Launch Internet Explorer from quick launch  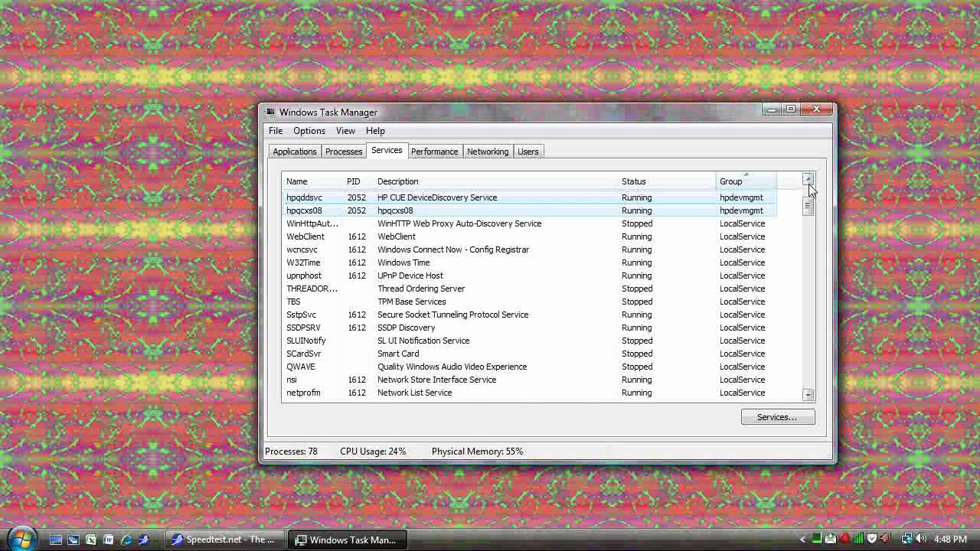click(126, 540)
